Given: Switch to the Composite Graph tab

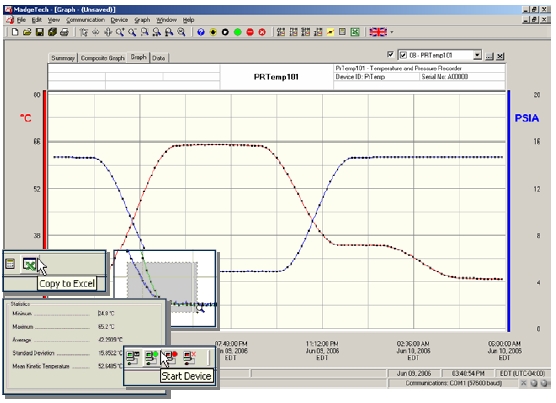Looking at the screenshot, I should pos(102,58).
